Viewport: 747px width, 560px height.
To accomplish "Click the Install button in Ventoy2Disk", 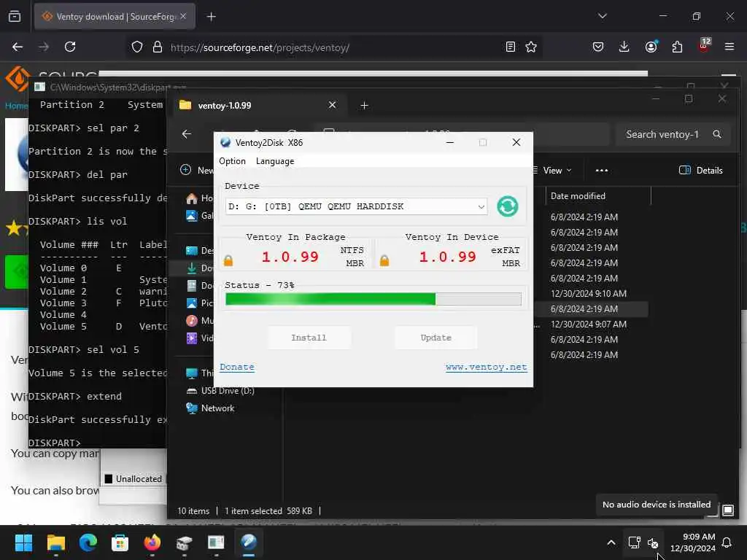I will [x=309, y=337].
